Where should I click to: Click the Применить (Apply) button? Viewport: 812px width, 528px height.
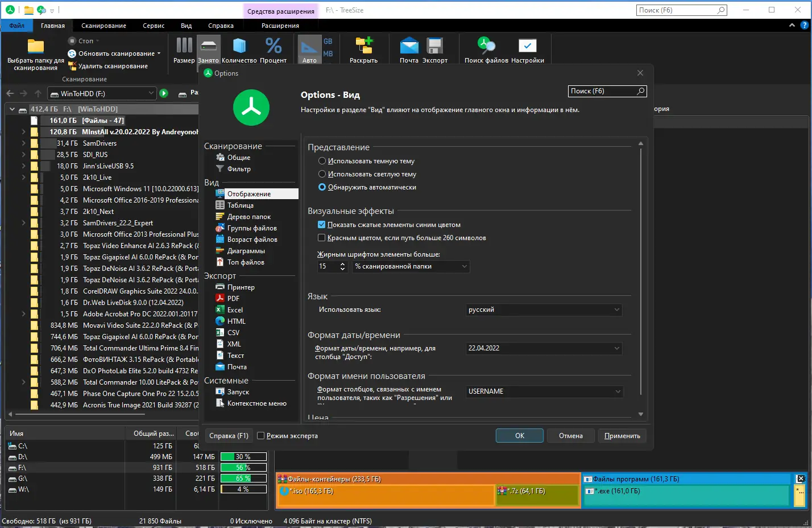click(622, 436)
